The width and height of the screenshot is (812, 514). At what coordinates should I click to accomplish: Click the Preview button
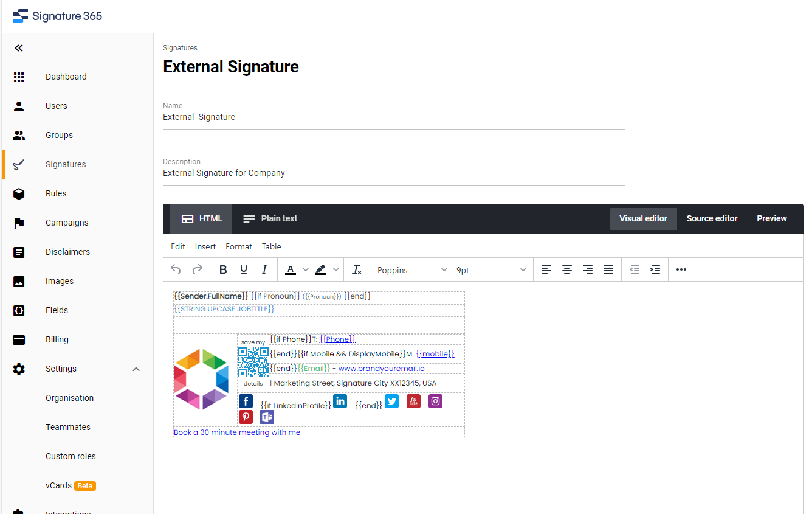772,218
